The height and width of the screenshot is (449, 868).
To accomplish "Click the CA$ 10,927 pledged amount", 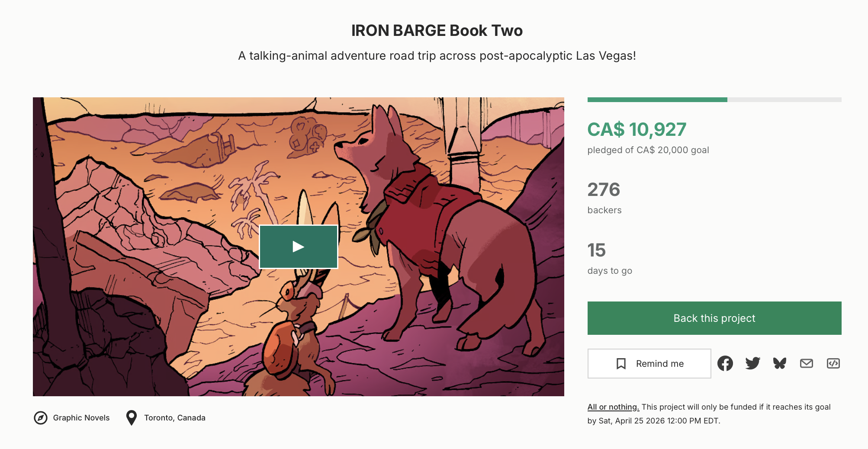I will [x=637, y=129].
